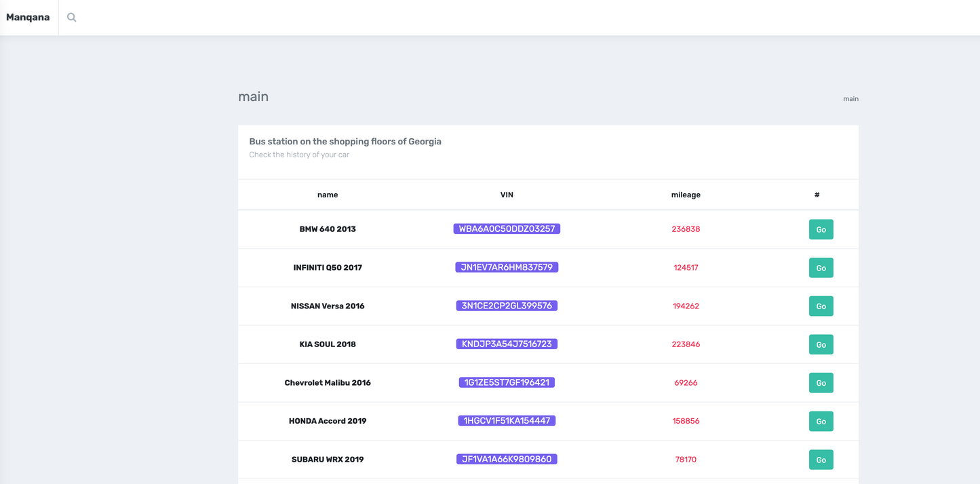This screenshot has height=484, width=980.
Task: Click the search magnifier icon
Action: (71, 18)
